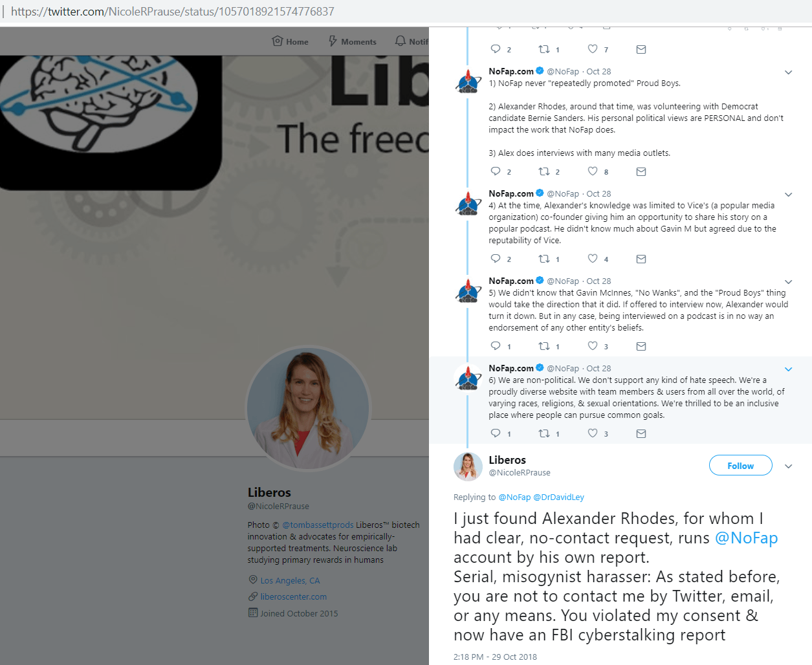The width and height of the screenshot is (812, 665).
Task: Follow the Liberos account
Action: click(741, 466)
